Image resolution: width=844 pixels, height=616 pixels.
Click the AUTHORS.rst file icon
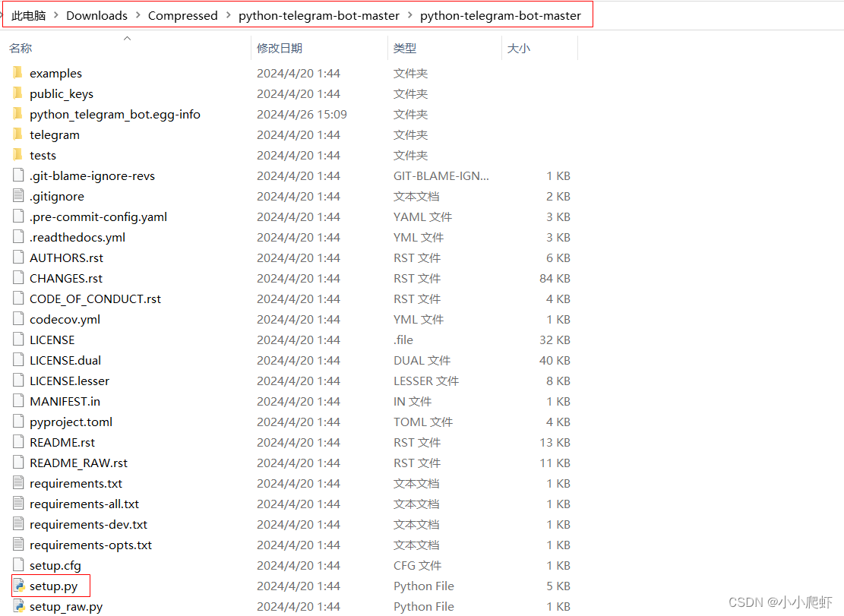click(x=18, y=257)
